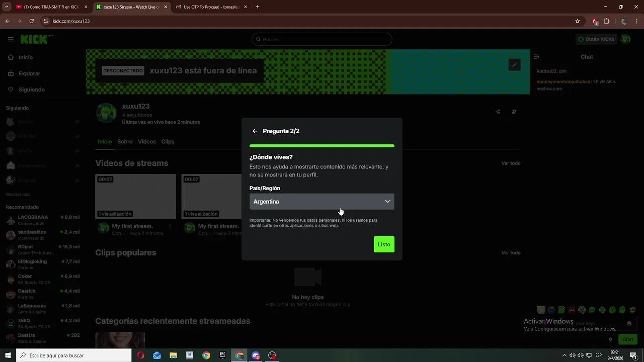Show hidden system tray icons

[x=564, y=355]
